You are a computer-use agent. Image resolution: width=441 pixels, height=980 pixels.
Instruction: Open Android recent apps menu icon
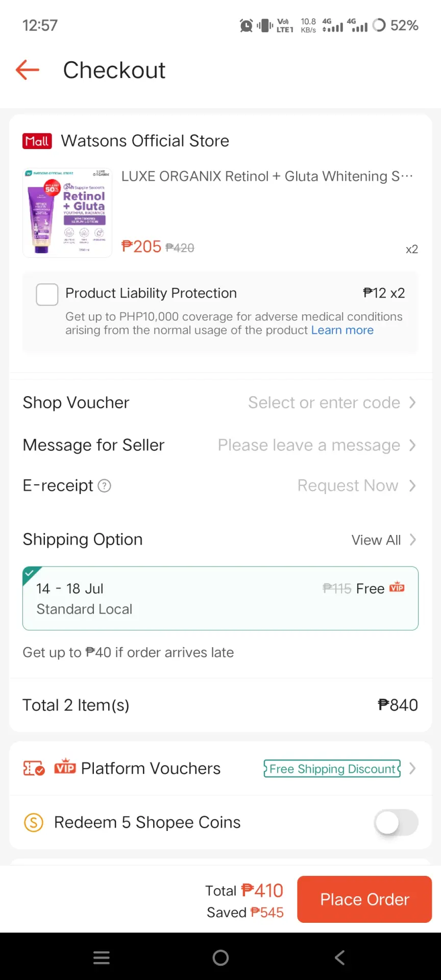(x=102, y=958)
